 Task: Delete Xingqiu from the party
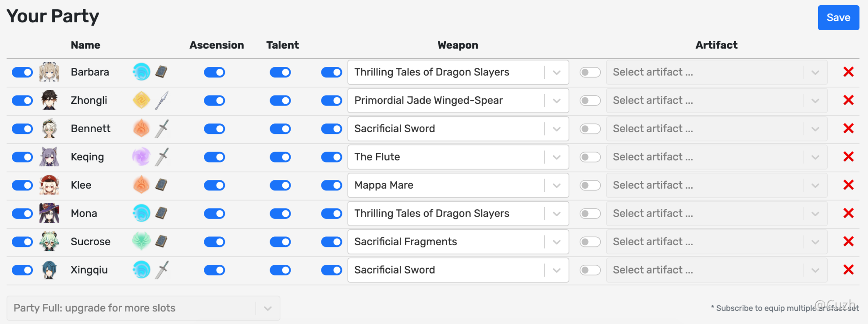848,270
